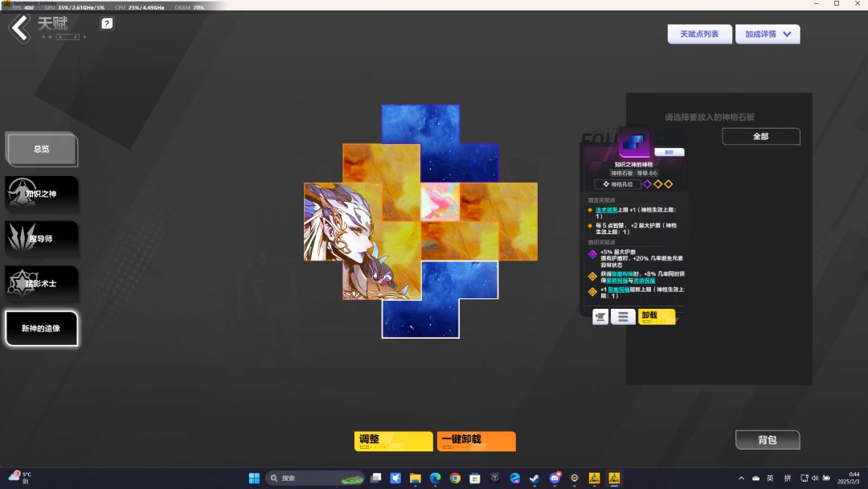Open the 魔导师 talent tab
Screen dimensions: 868x489
point(42,239)
